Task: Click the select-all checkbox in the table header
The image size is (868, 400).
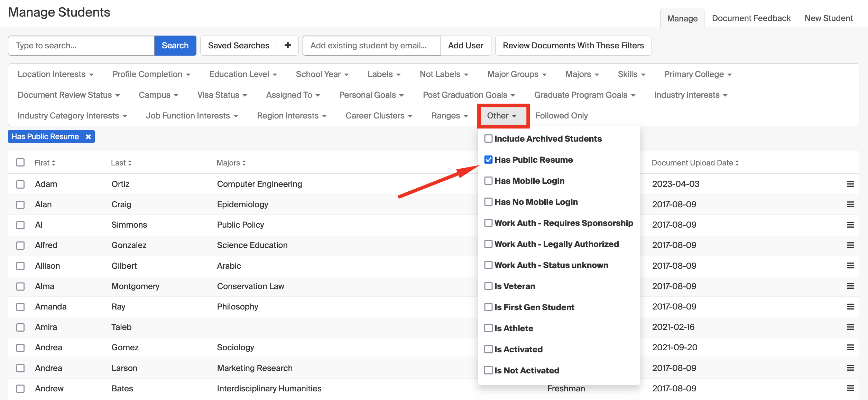Action: click(20, 162)
